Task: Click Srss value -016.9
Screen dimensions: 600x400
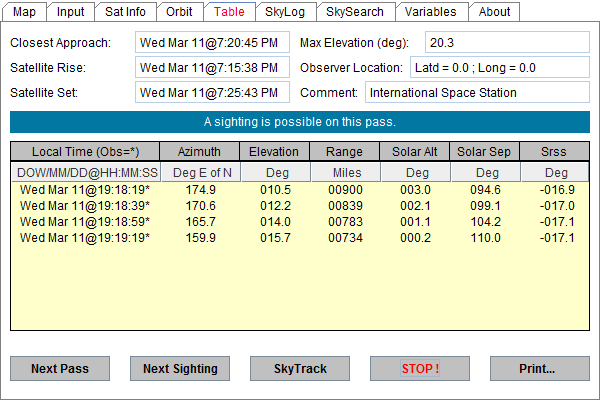Action: pos(557,190)
